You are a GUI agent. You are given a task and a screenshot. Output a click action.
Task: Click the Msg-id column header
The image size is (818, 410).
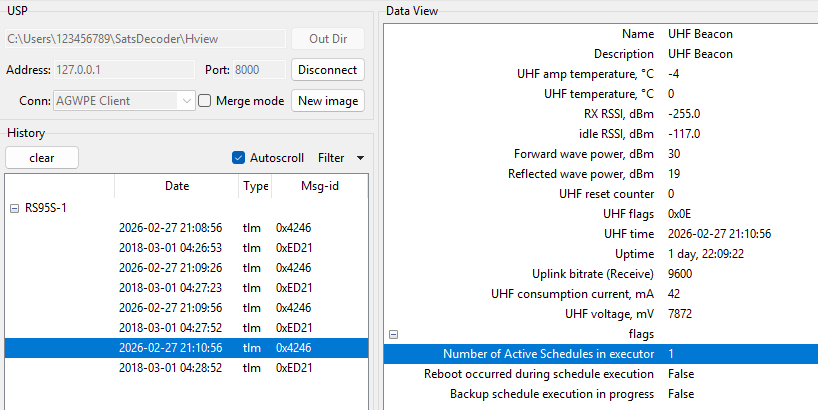[317, 186]
